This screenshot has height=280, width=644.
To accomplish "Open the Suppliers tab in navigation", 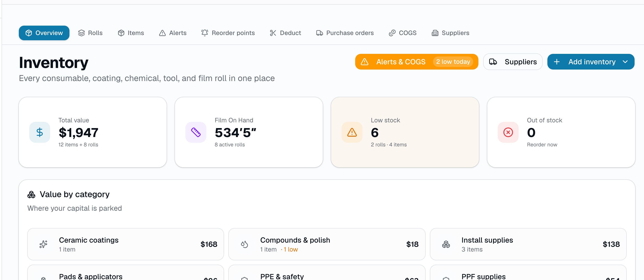I will tap(450, 33).
